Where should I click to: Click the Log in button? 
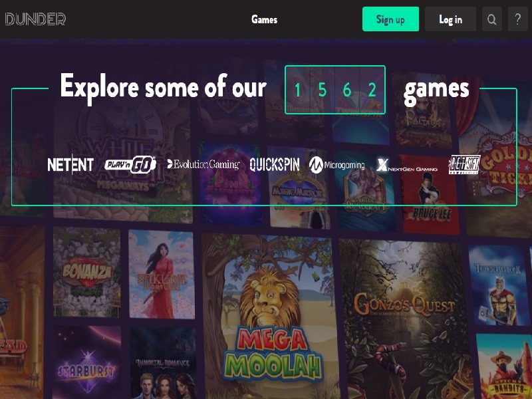(x=451, y=19)
